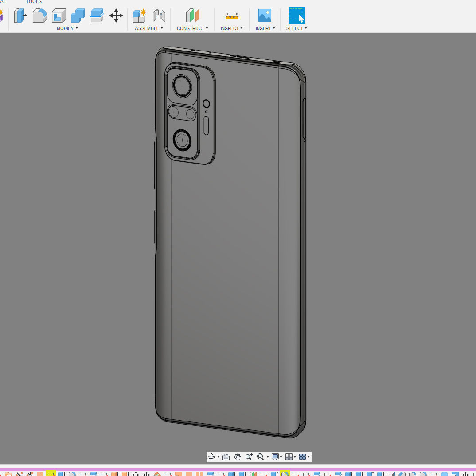
Task: Select the Offset Face tool
Action: [97, 16]
